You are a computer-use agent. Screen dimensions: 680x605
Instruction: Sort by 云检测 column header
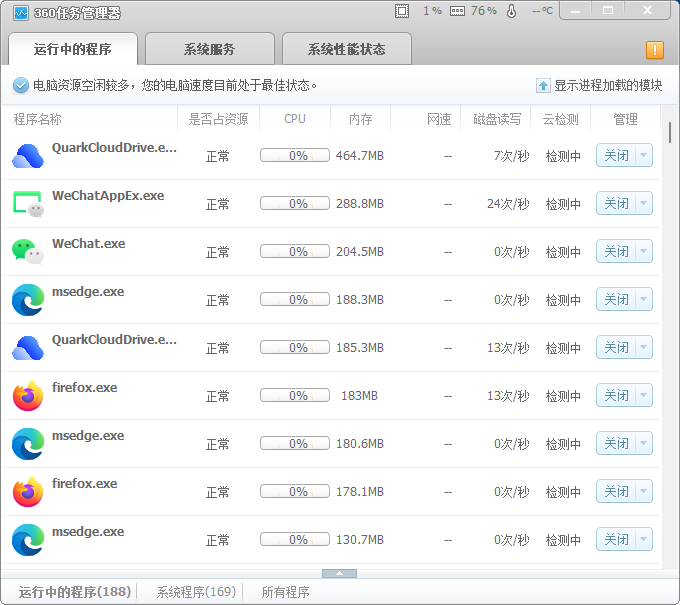561,119
